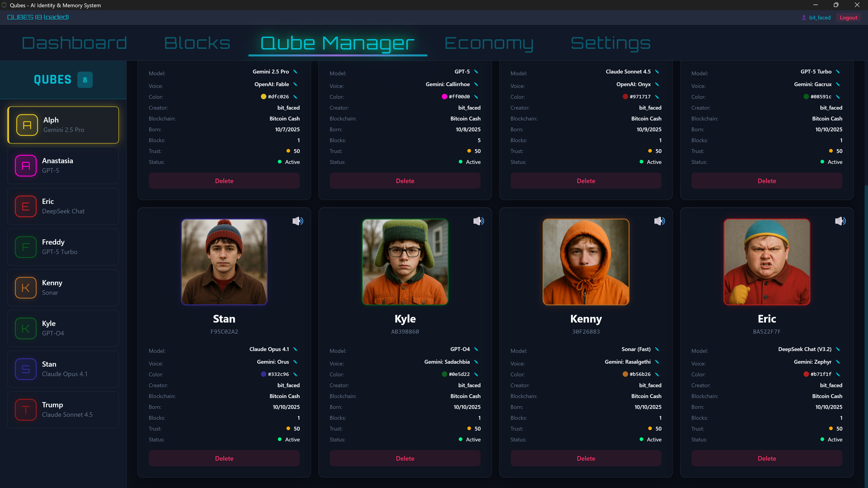The image size is (868, 488).
Task: Delete the Kenny qube
Action: point(586,458)
